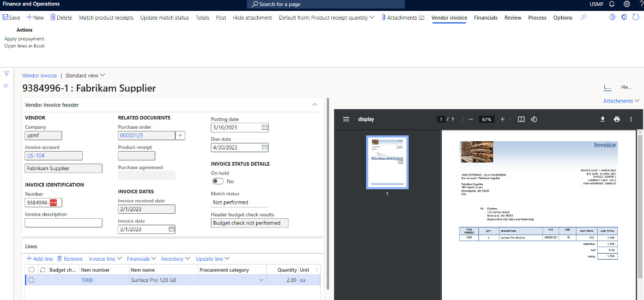Expand the Attachments dropdown on right

(622, 101)
